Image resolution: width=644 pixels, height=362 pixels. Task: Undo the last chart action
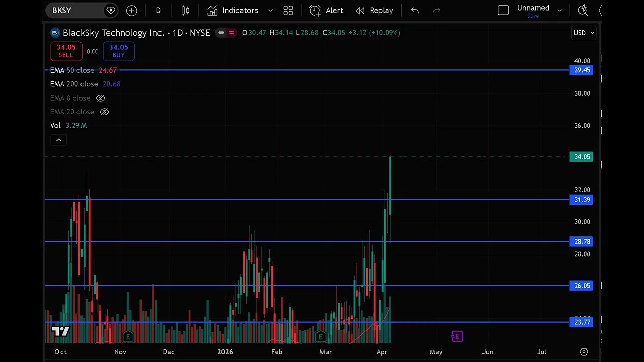[x=415, y=10]
